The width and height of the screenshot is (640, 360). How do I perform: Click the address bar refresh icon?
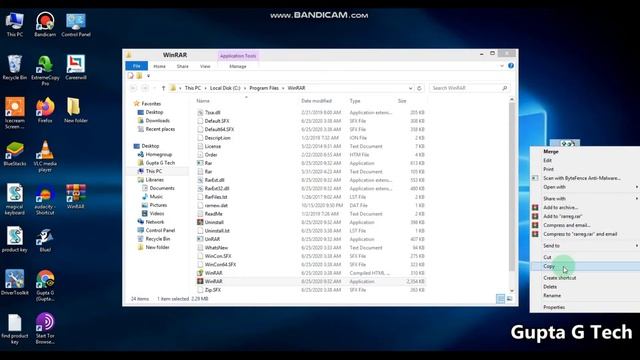pos(419,88)
